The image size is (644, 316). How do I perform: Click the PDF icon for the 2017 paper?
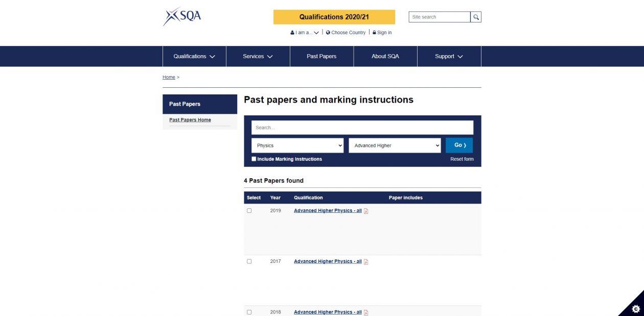366,262
